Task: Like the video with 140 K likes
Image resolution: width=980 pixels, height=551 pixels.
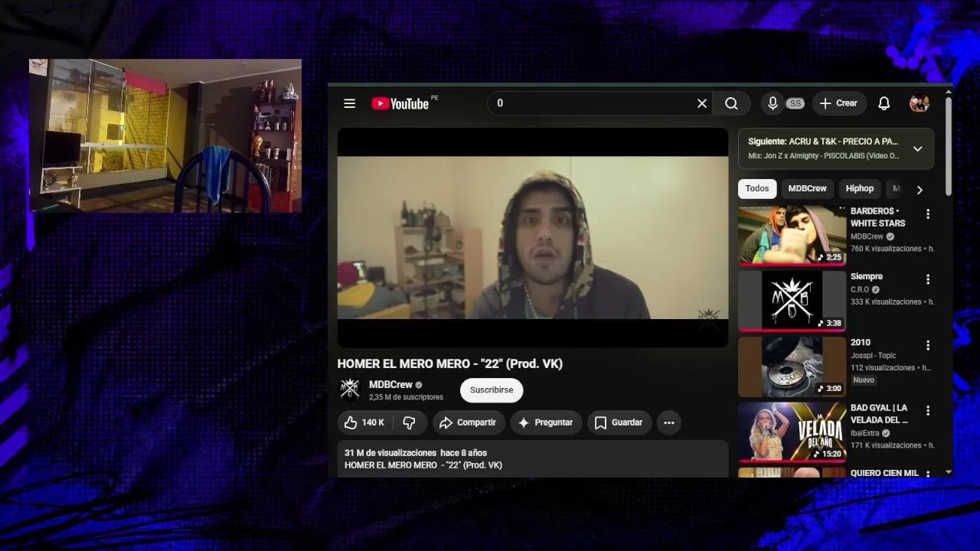Action: (x=364, y=422)
